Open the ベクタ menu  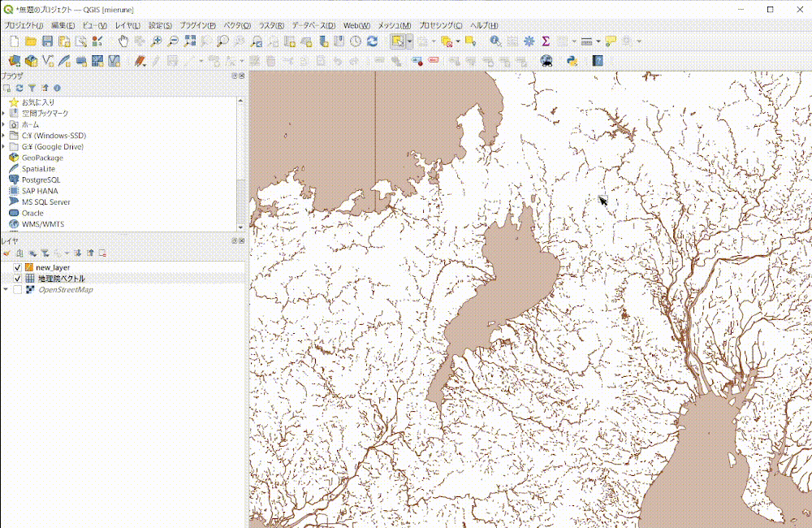pos(237,25)
